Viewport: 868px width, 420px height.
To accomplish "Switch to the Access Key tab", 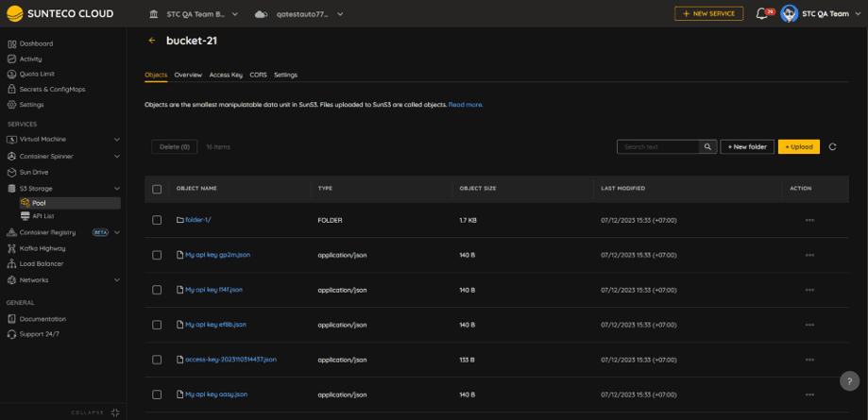I will (226, 75).
